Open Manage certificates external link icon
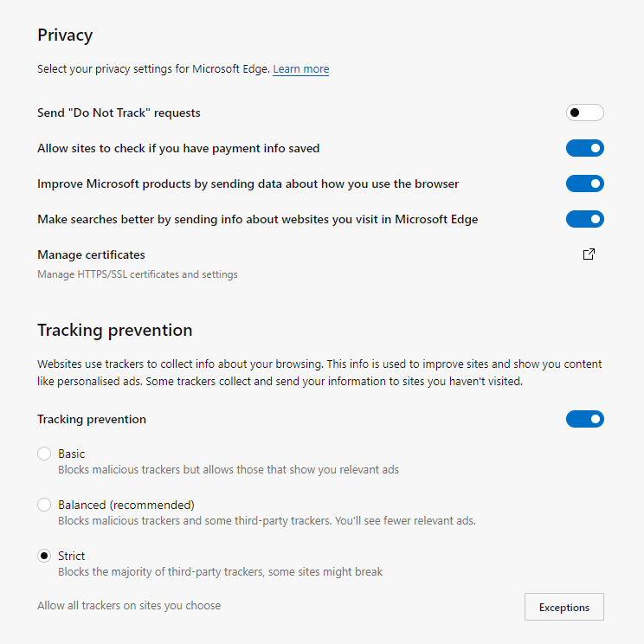Image resolution: width=644 pixels, height=644 pixels. [589, 254]
